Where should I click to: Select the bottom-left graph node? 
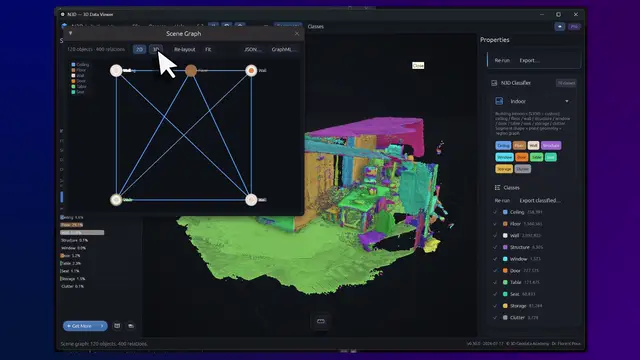[116, 200]
